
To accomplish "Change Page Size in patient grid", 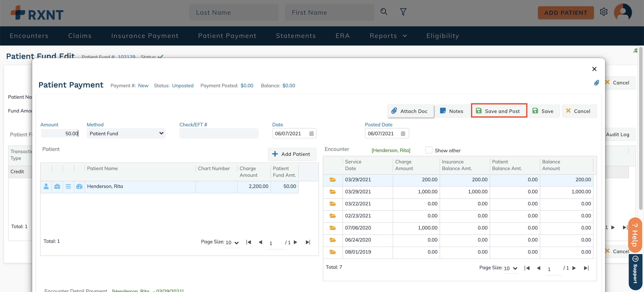I will 232,242.
